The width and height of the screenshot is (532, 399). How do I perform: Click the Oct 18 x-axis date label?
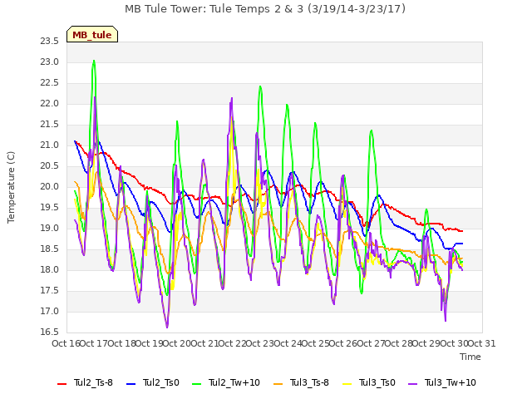(x=122, y=343)
